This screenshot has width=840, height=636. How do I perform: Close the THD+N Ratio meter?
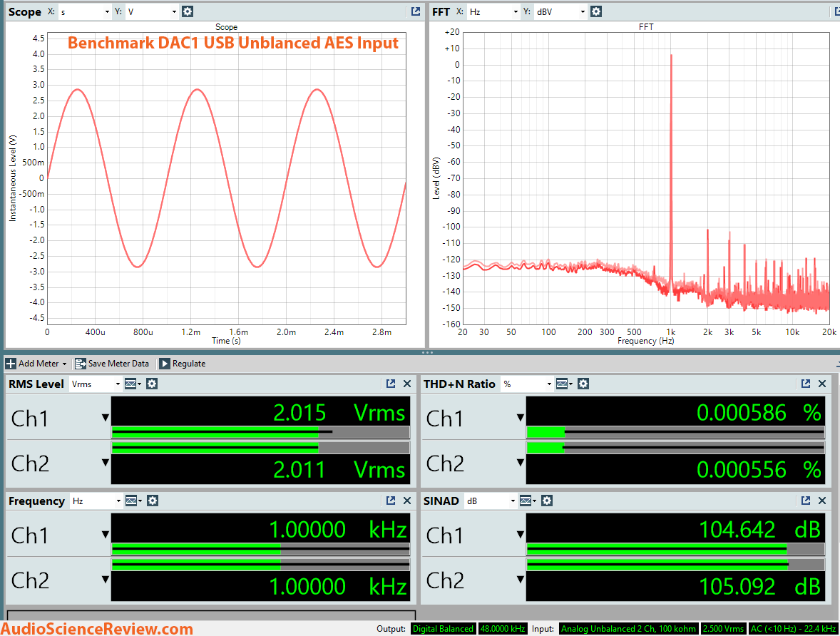pos(822,384)
